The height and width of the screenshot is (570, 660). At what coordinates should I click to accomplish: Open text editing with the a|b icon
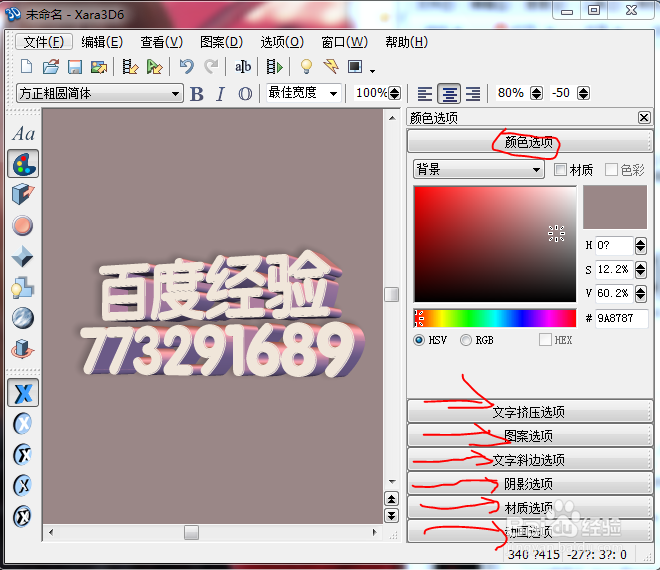point(243,67)
